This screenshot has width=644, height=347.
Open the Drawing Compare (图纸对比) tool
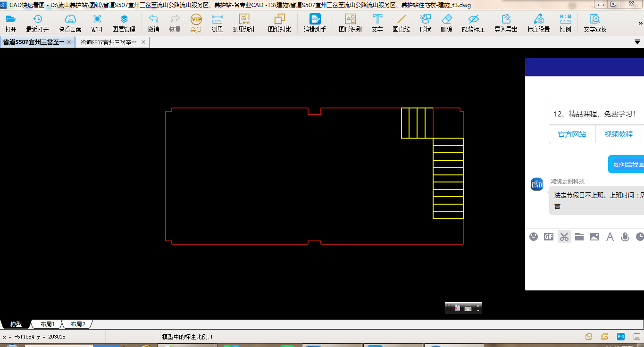pyautogui.click(x=279, y=23)
